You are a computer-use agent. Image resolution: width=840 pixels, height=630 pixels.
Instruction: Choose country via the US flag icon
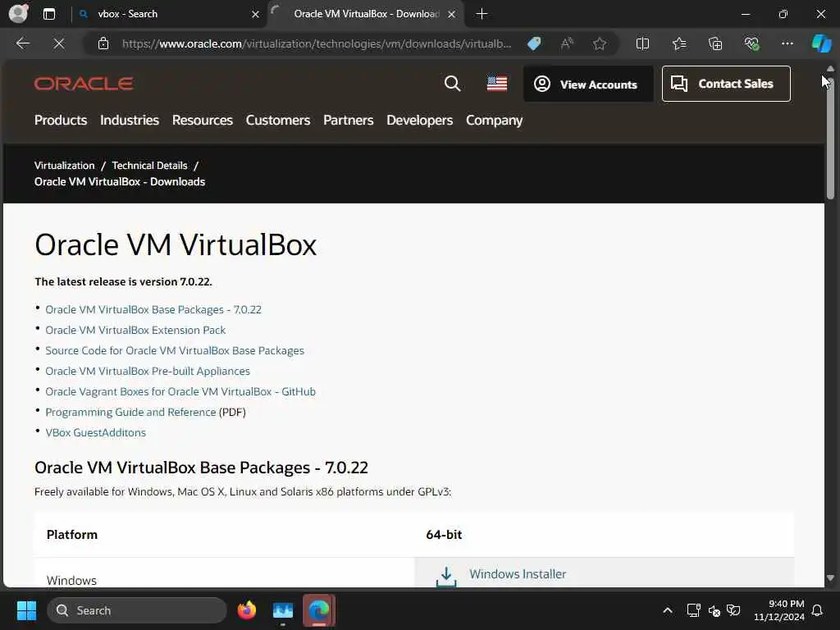point(497,84)
